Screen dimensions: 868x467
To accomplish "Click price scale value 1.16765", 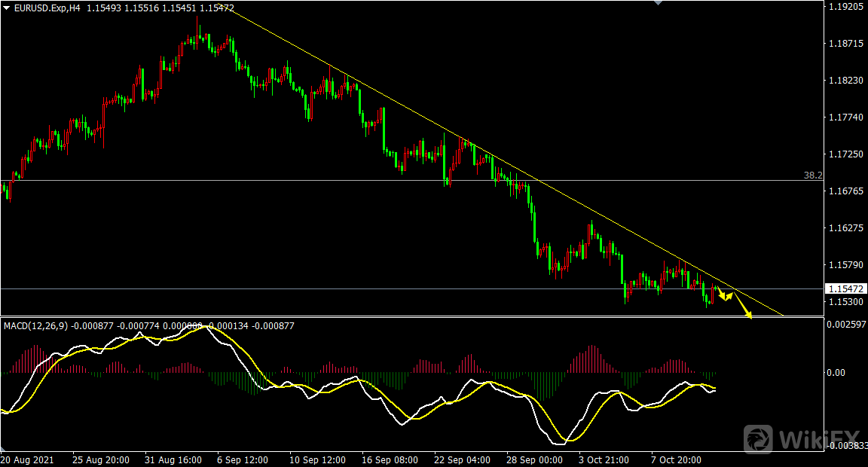I will pyautogui.click(x=846, y=191).
